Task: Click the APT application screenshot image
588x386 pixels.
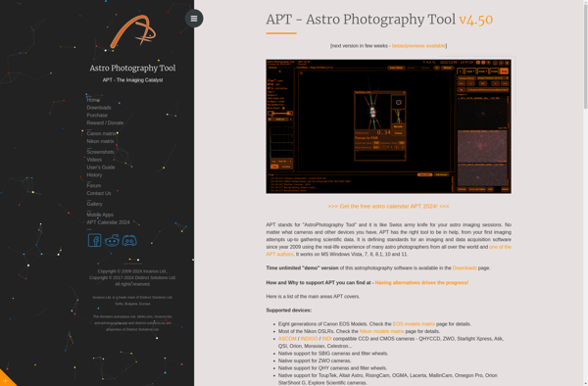Action: [388, 126]
